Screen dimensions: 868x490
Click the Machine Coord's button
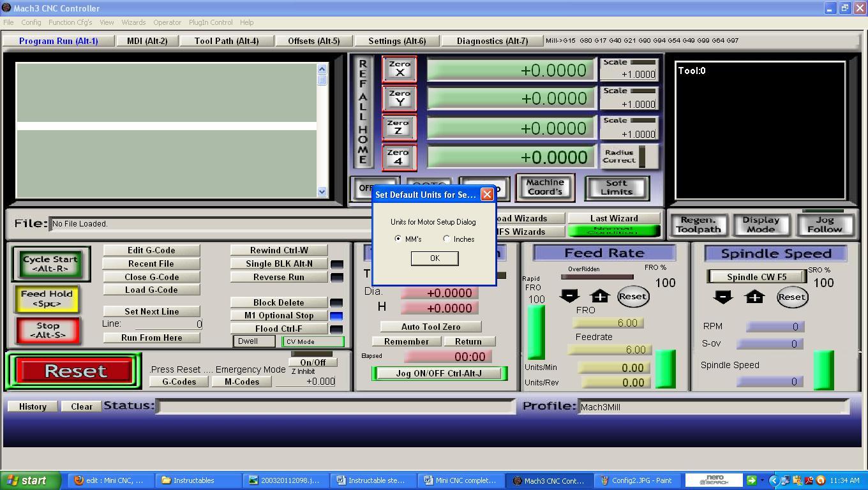[x=544, y=187]
